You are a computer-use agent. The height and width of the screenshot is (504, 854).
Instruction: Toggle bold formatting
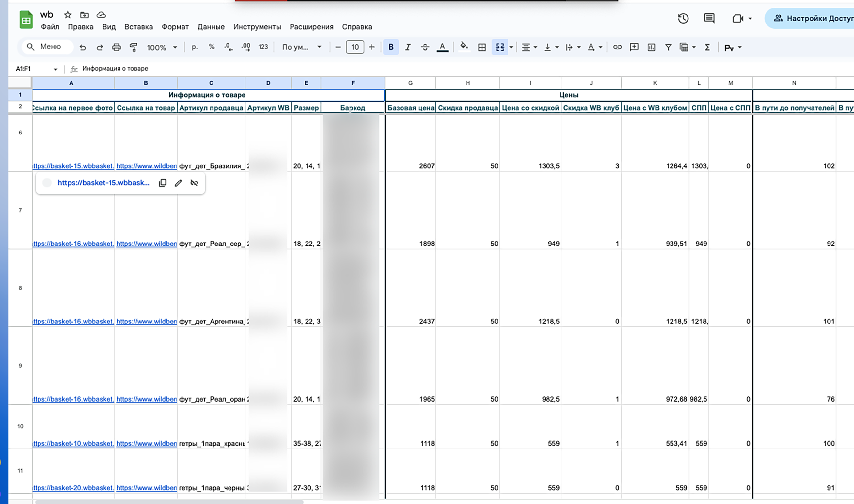[391, 47]
